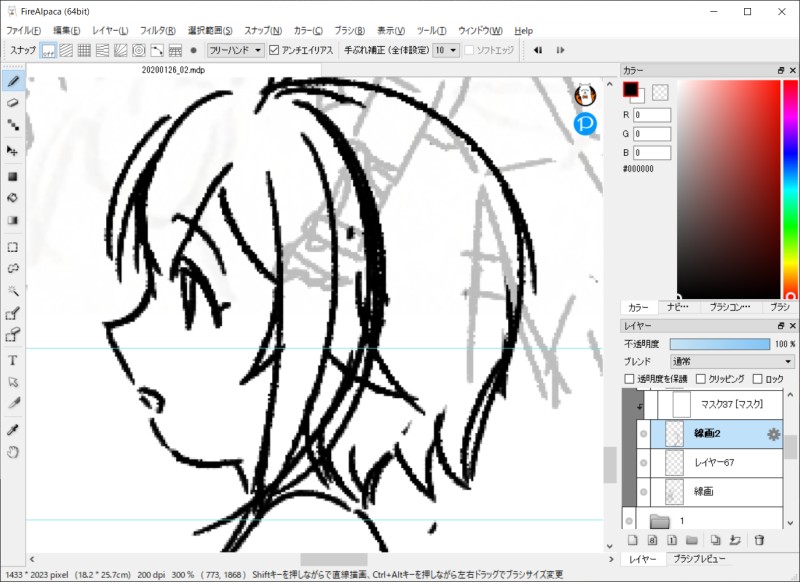This screenshot has width=800, height=582.
Task: Open the ブレンド mode dropdown
Action: point(732,361)
